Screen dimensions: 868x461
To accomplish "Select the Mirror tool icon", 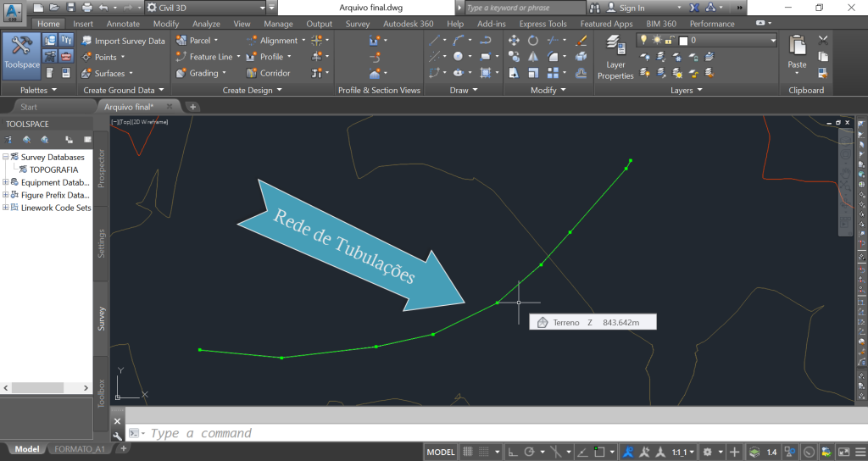I will pyautogui.click(x=533, y=57).
